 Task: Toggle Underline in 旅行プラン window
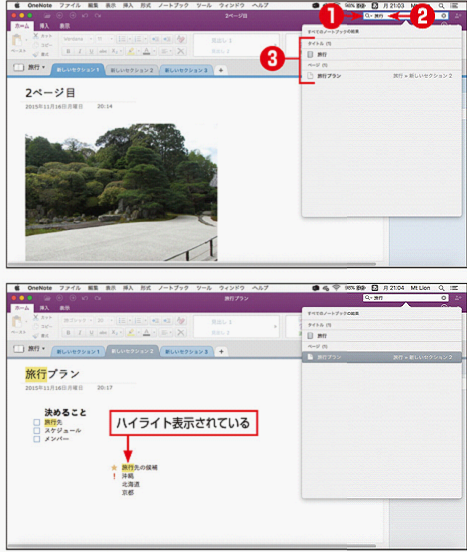[91, 333]
